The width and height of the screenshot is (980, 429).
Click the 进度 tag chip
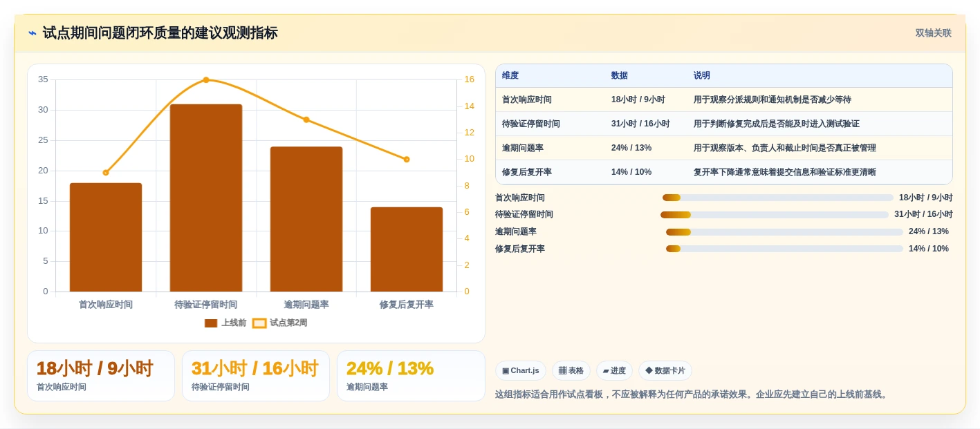pyautogui.click(x=614, y=371)
